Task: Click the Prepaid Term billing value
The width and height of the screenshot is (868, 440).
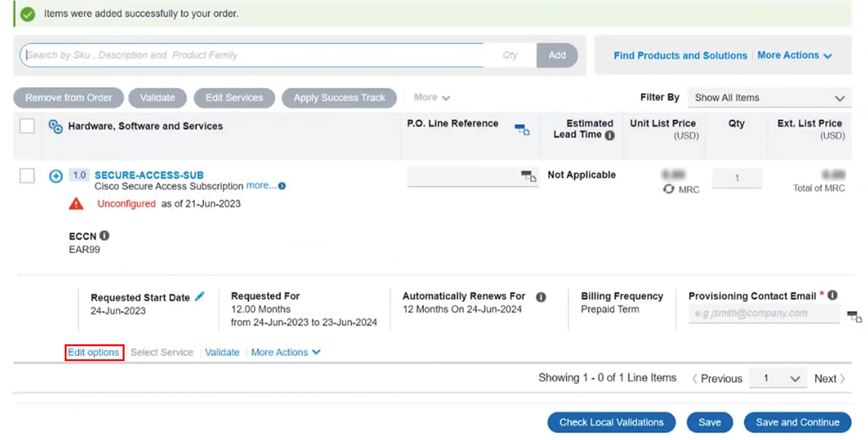Action: (x=610, y=309)
